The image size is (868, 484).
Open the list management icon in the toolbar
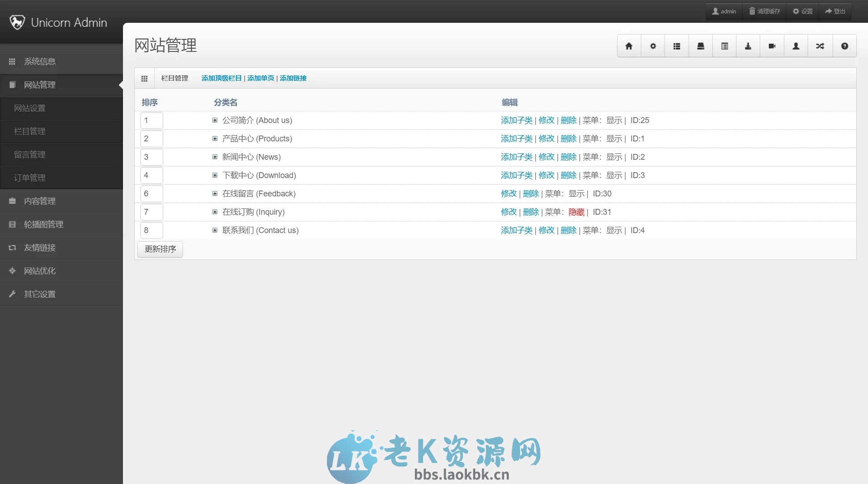(x=677, y=46)
